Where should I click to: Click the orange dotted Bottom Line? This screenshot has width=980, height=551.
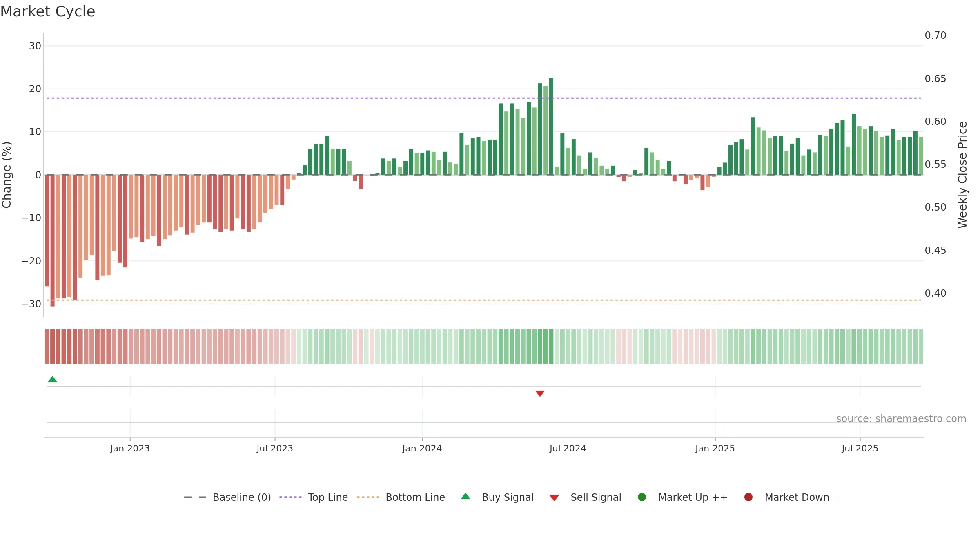484,300
